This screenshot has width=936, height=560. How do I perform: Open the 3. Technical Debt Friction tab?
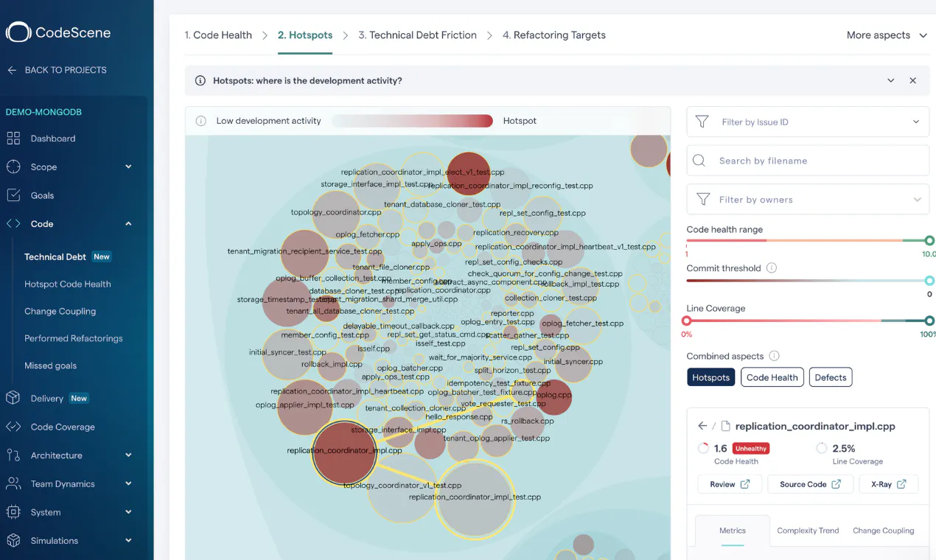pos(417,35)
